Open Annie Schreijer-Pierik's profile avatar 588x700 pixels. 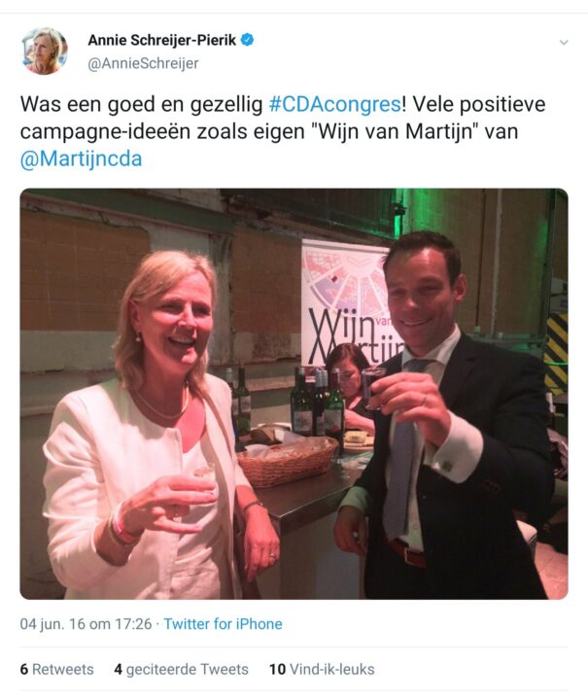click(45, 51)
